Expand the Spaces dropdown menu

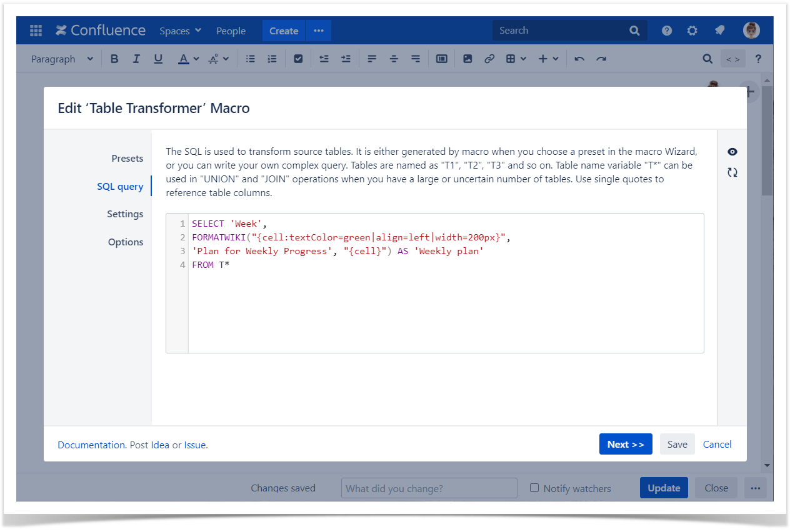(x=180, y=31)
